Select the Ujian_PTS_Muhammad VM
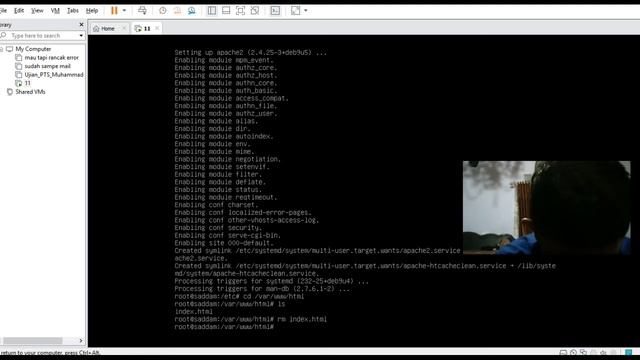 coord(53,75)
